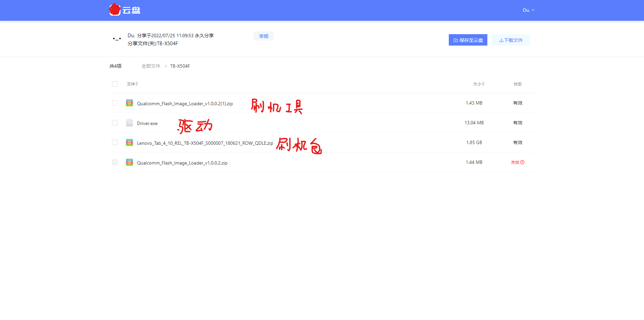Click the 共4项 item count label
Viewport: 644px width, 320px height.
(x=115, y=66)
